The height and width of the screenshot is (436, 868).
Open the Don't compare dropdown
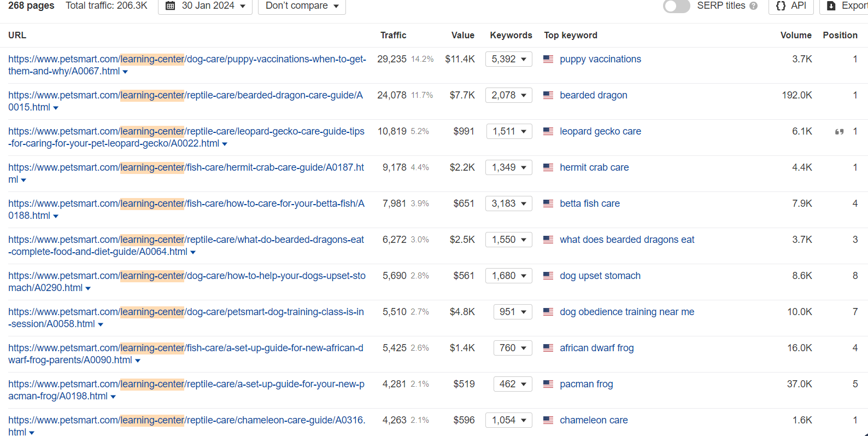point(302,6)
